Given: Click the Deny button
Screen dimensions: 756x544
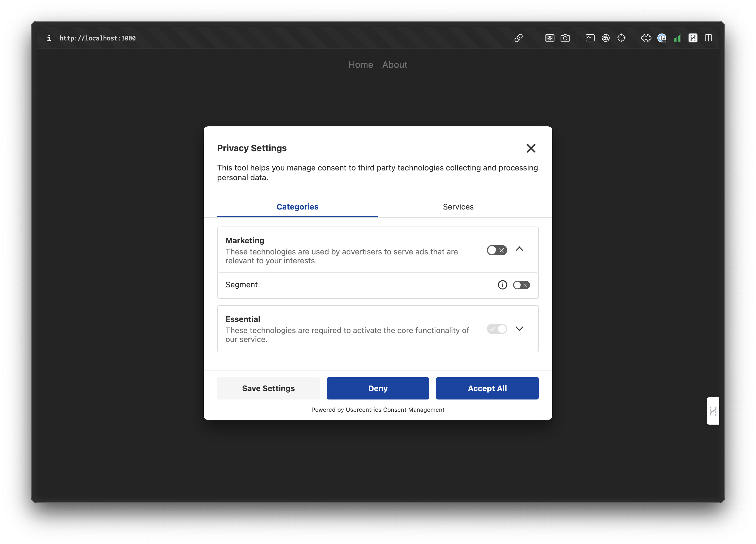Looking at the screenshot, I should 377,388.
